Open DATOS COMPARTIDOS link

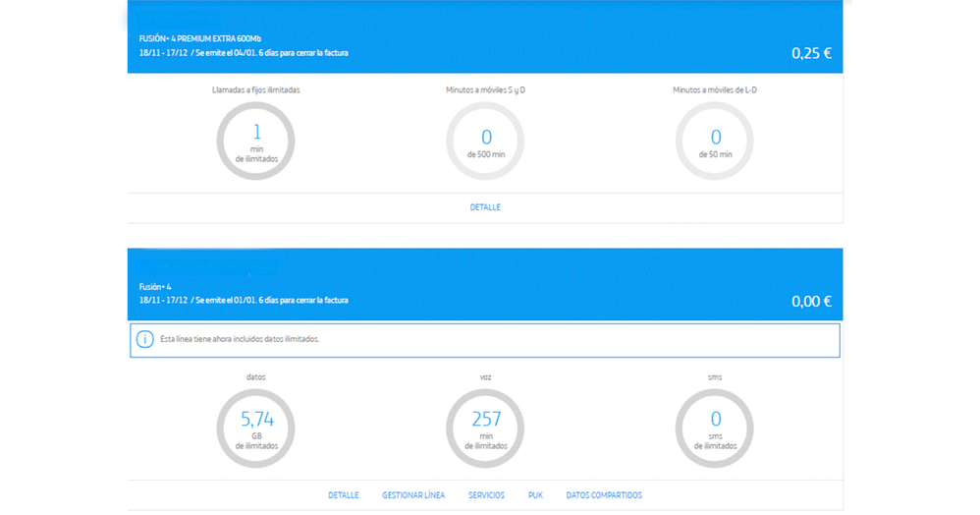604,495
